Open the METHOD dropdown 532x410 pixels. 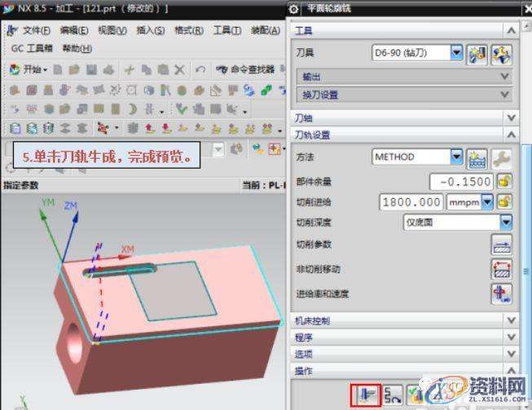pos(457,157)
